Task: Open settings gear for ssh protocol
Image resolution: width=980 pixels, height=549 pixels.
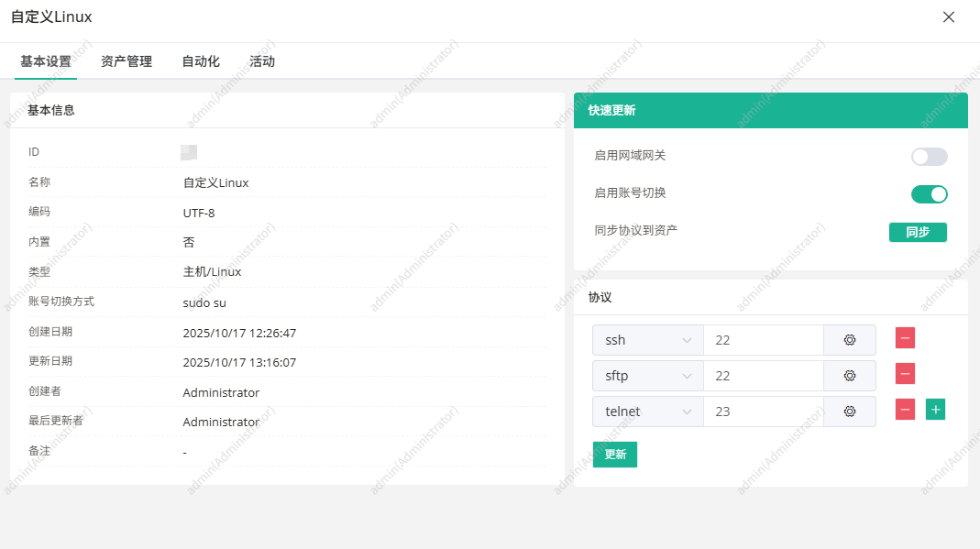Action: (850, 340)
